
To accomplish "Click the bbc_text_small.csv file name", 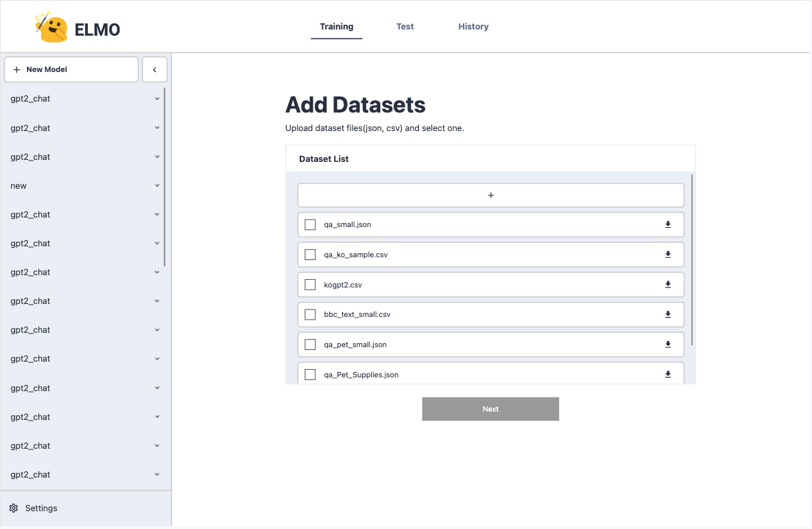I will pyautogui.click(x=357, y=314).
